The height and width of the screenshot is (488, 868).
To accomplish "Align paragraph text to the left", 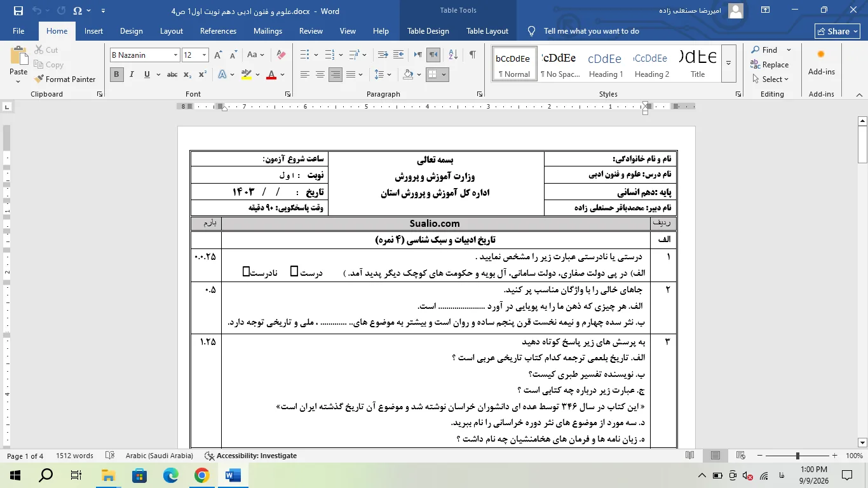I will coord(305,74).
